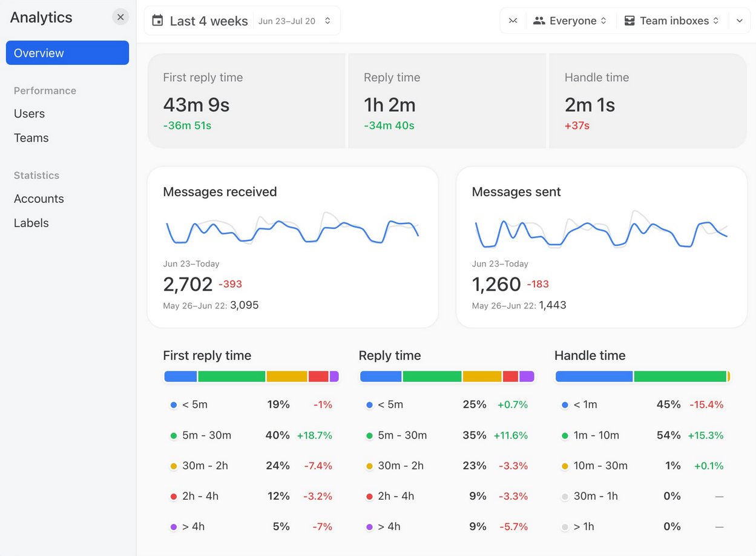Click the Jun 23–Jul 20 date label

click(287, 21)
